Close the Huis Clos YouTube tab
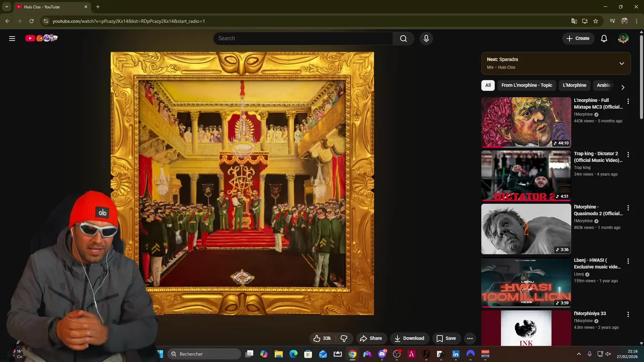The width and height of the screenshot is (644, 362). 86,7
